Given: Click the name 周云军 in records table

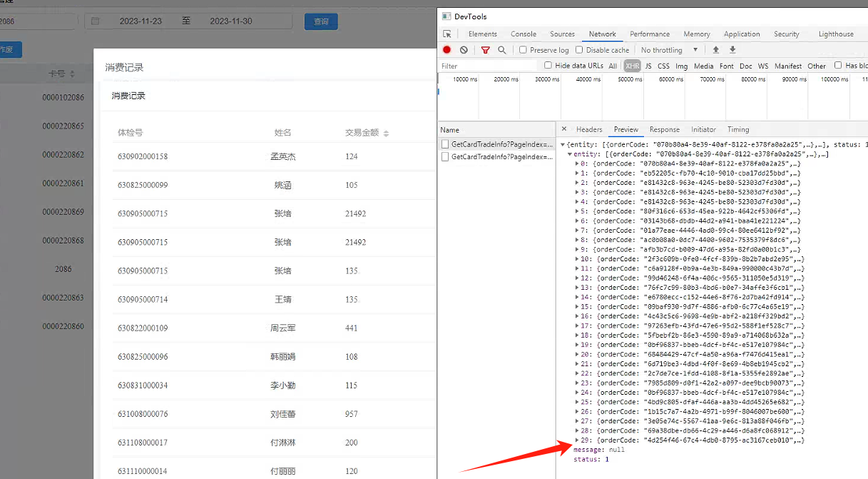Looking at the screenshot, I should [x=282, y=328].
